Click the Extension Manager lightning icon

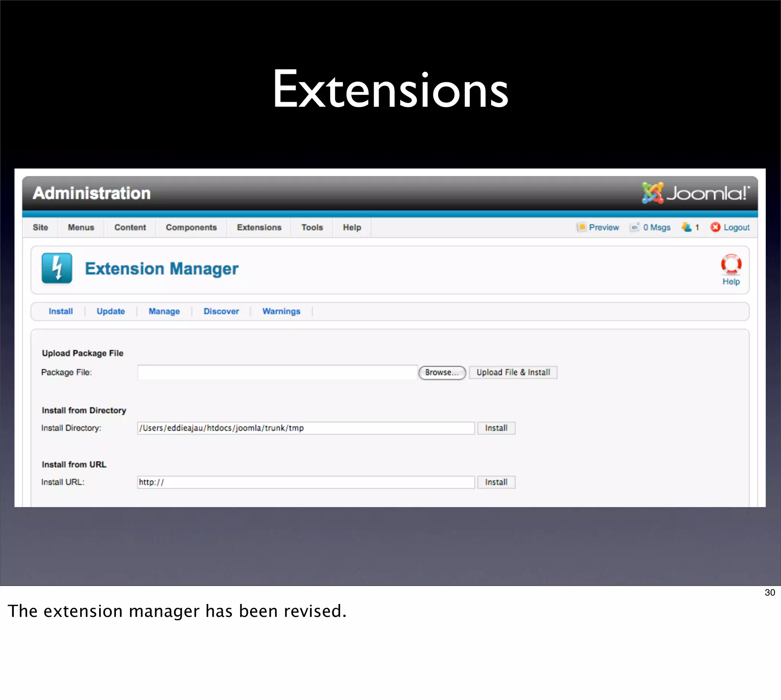pyautogui.click(x=57, y=268)
